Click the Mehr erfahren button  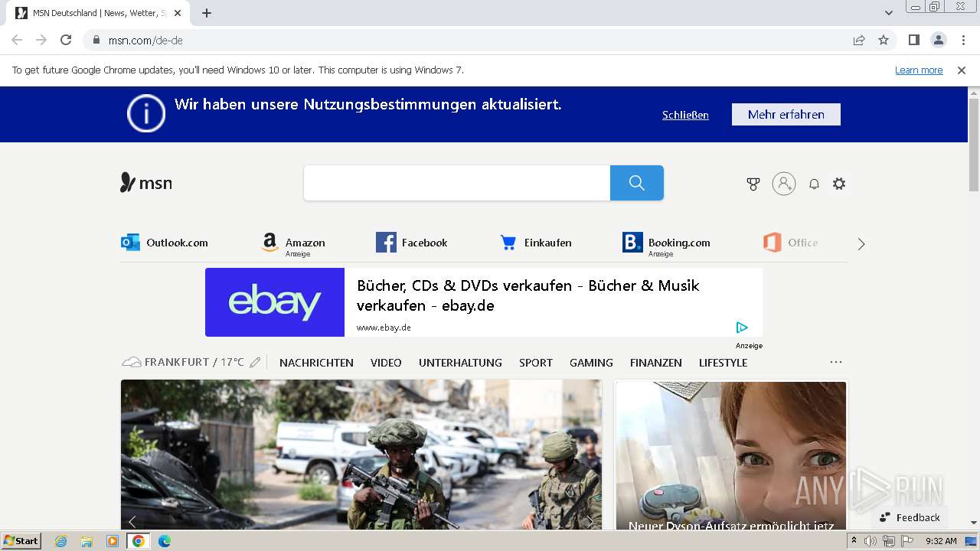coord(786,114)
